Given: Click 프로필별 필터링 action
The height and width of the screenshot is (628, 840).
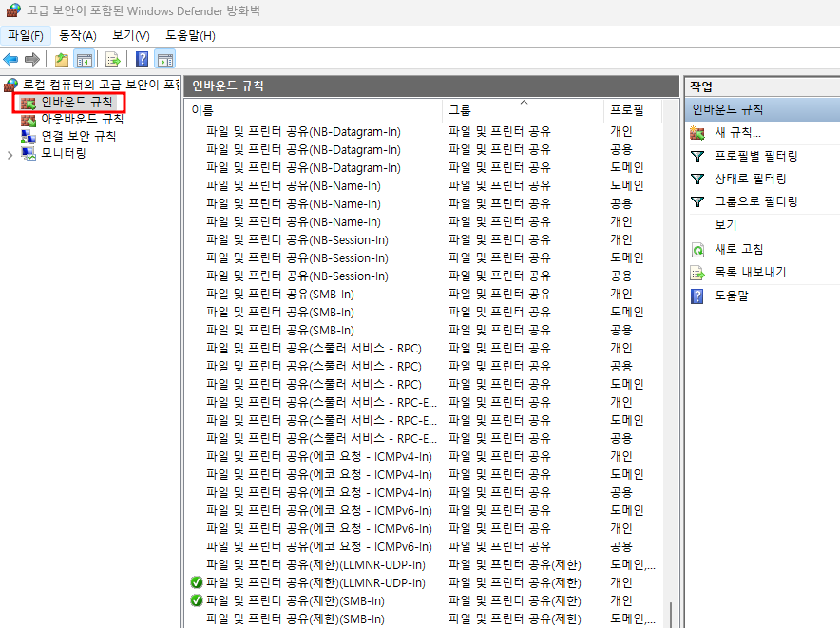Looking at the screenshot, I should click(755, 156).
